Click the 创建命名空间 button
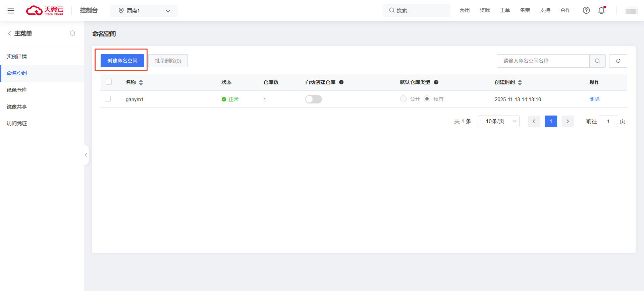Viewport: 644px width, 291px height. click(122, 61)
